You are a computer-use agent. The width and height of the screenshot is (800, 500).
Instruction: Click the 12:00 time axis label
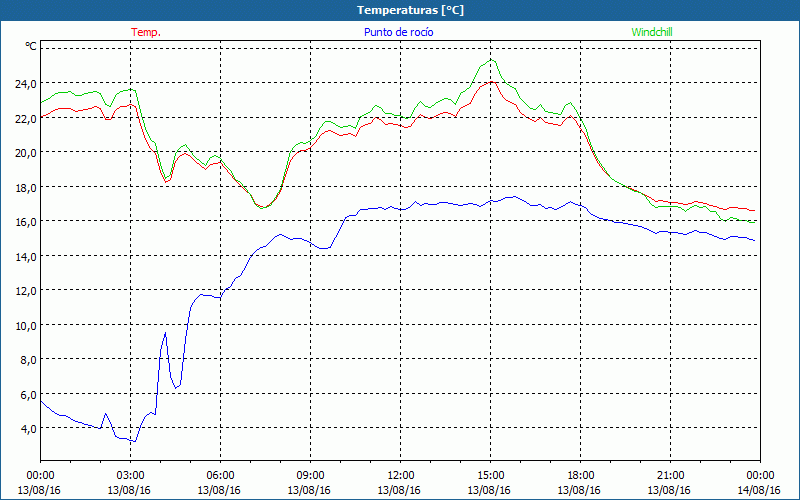tap(401, 476)
